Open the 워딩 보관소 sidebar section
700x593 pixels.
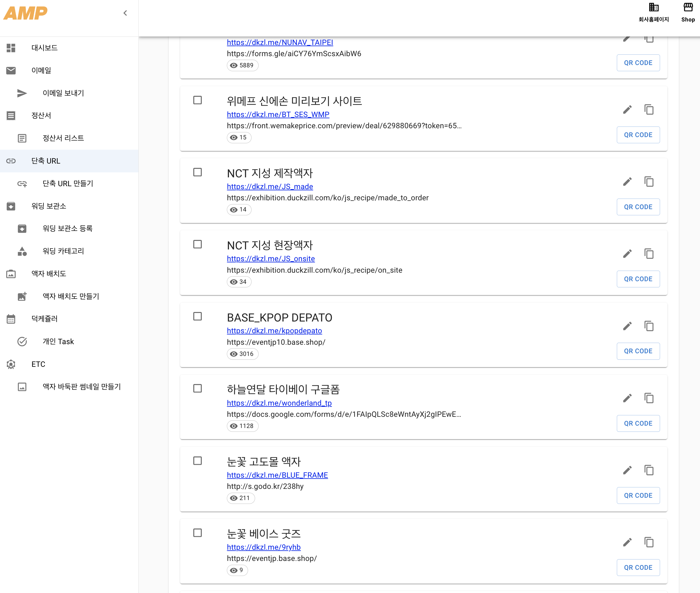pos(49,206)
